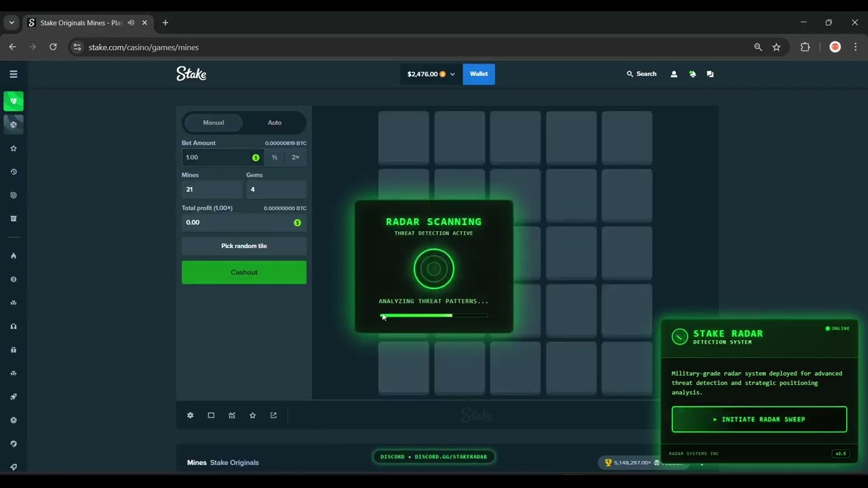
Task: Click the Stake Radar circular radar icon
Action: (x=679, y=336)
